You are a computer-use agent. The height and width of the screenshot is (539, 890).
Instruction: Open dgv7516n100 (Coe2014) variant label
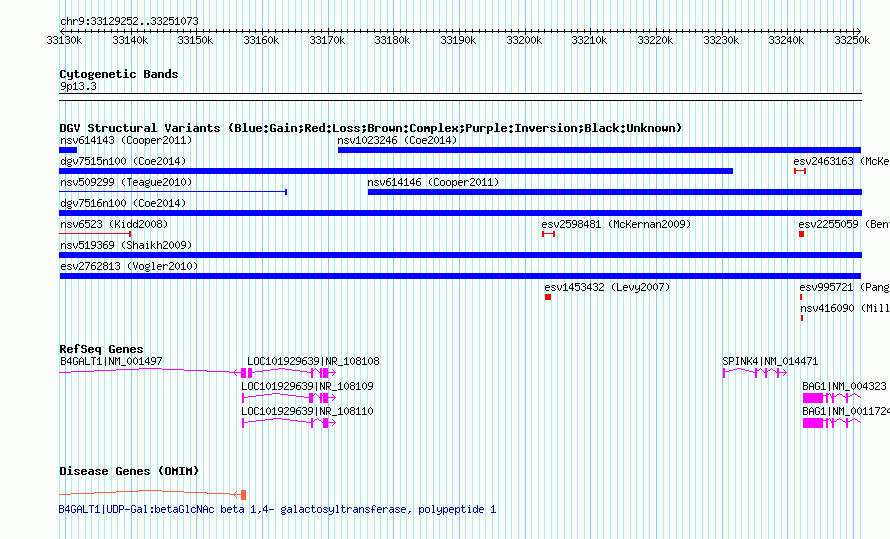coord(123,203)
